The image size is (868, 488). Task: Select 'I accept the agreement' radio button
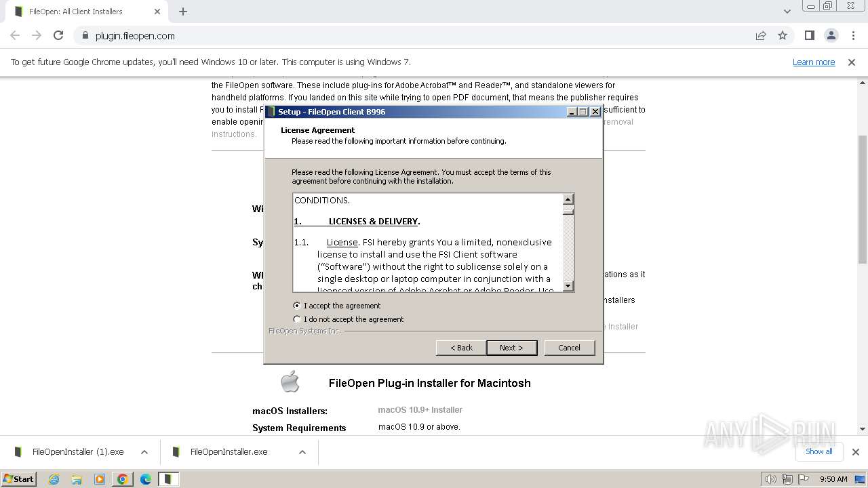pos(296,306)
